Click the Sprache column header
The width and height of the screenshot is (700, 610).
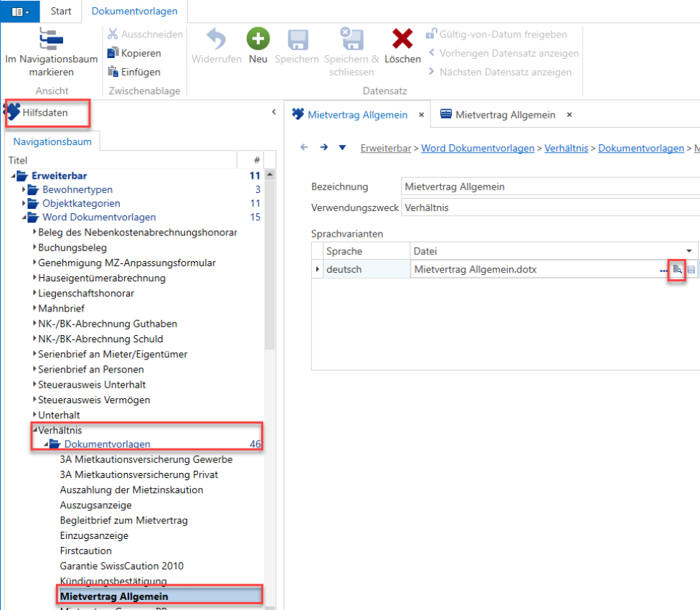pyautogui.click(x=366, y=251)
